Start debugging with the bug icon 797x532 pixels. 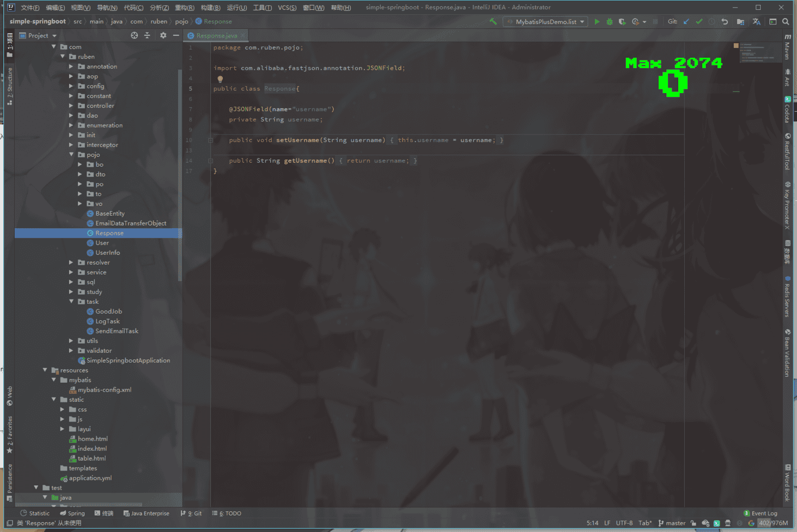coord(610,22)
